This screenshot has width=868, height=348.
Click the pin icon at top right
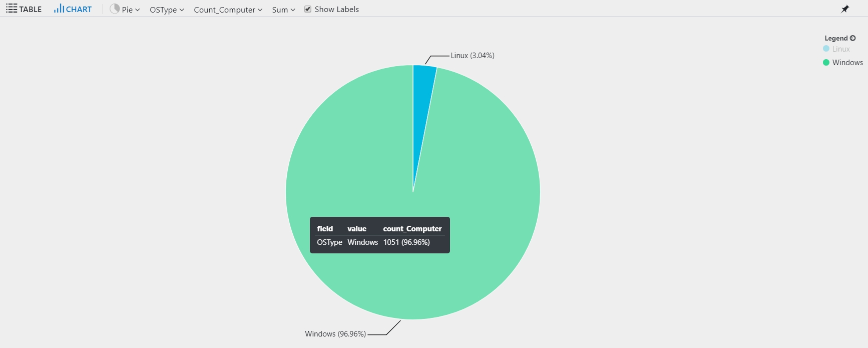845,9
